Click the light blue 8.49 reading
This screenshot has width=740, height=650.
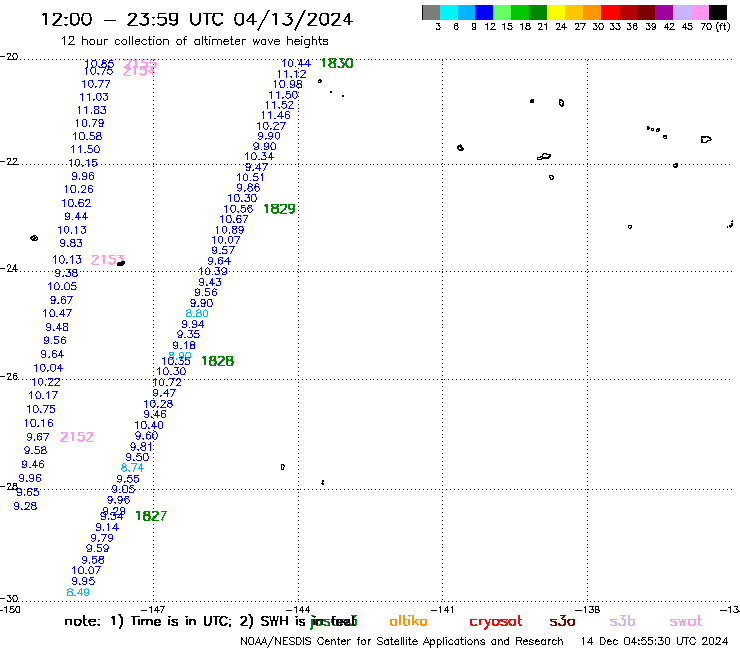pos(78,592)
